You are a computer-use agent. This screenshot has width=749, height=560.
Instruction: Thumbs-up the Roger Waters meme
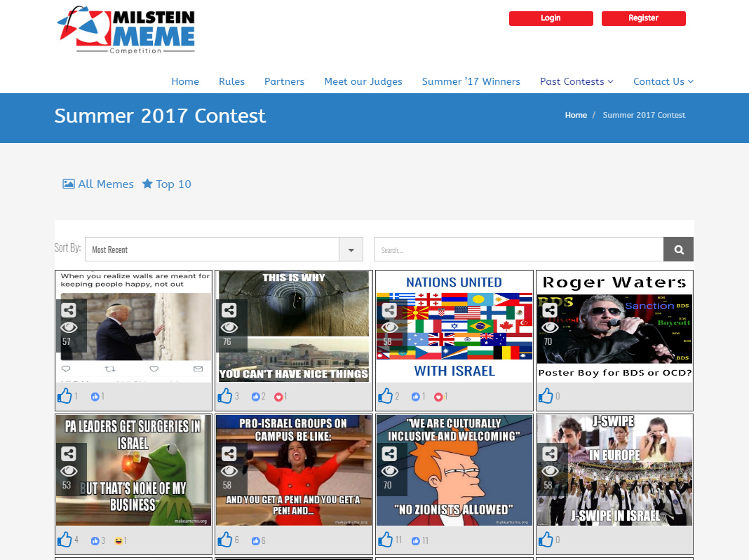click(x=546, y=396)
